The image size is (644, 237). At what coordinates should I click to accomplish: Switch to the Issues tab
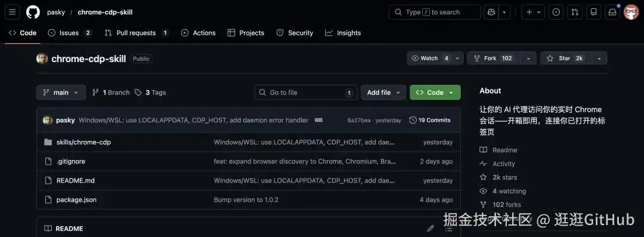[70, 33]
